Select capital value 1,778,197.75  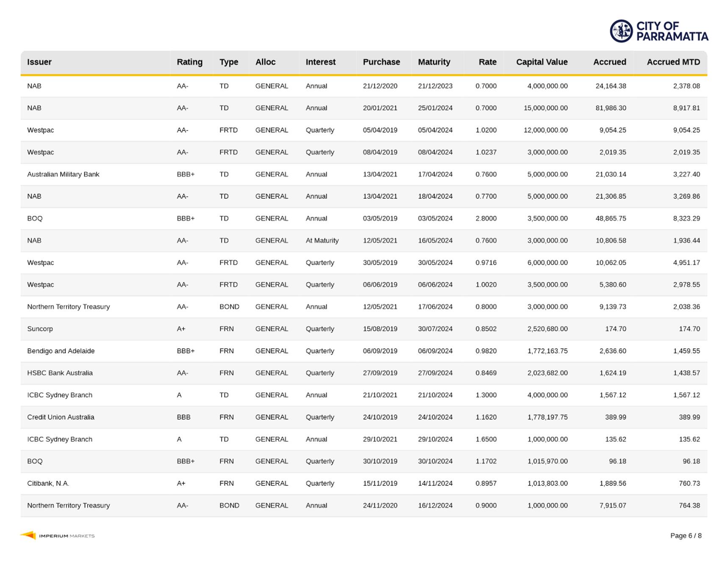(x=548, y=417)
